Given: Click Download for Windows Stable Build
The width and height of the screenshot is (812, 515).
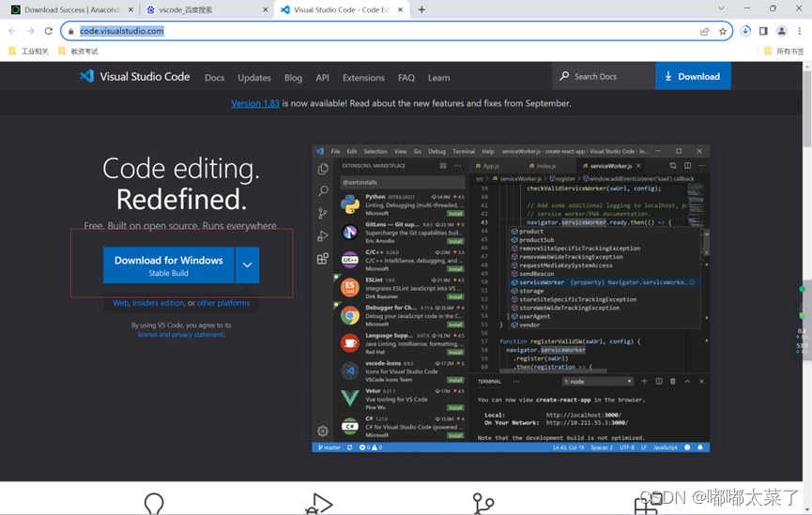Looking at the screenshot, I should pos(169,265).
